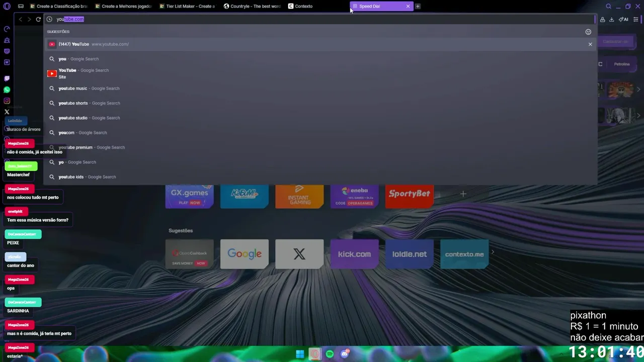Open the loldle.net suggestion tile
644x362 pixels.
410,254
